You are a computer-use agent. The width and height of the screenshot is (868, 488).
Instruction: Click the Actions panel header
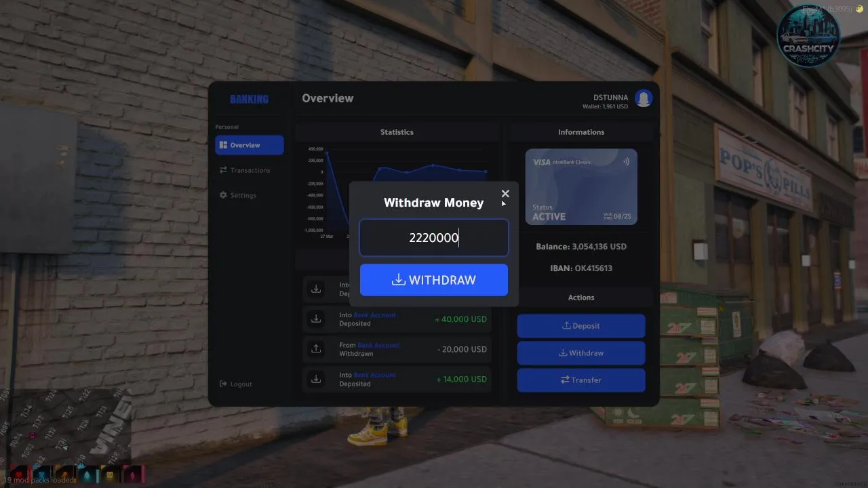pyautogui.click(x=581, y=298)
